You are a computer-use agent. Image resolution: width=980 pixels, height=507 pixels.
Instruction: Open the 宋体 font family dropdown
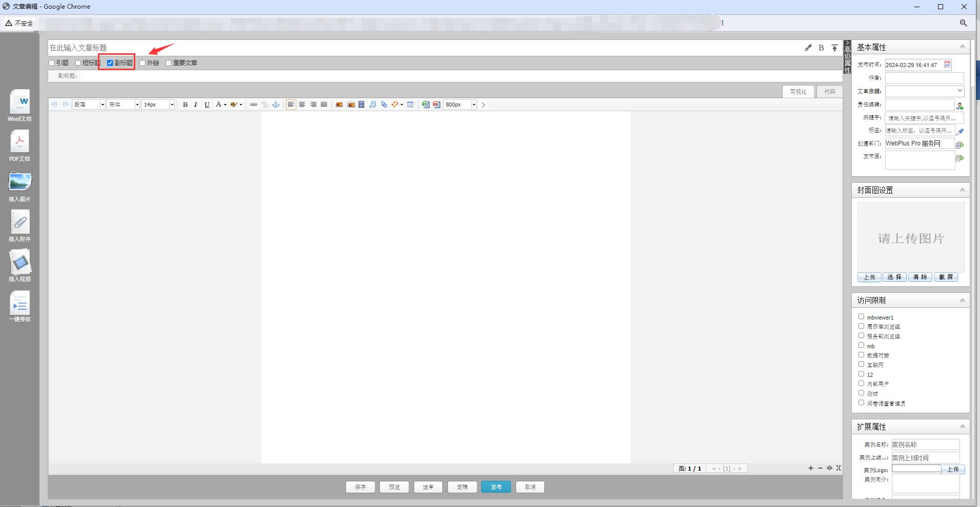[123, 104]
